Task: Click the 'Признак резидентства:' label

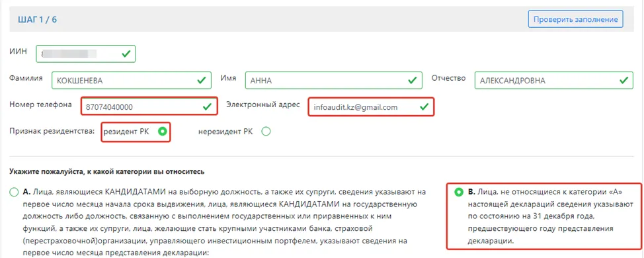Action: tap(52, 132)
